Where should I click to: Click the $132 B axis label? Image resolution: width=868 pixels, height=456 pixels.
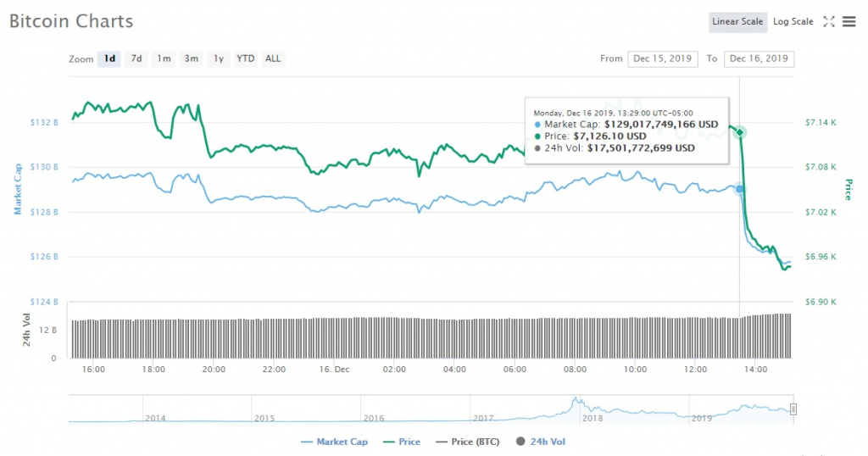(44, 122)
